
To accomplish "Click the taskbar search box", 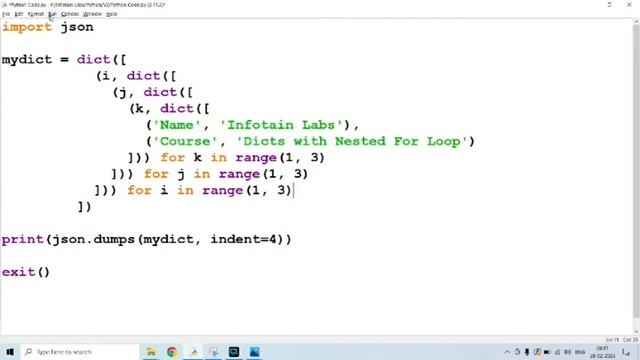I will point(80,352).
